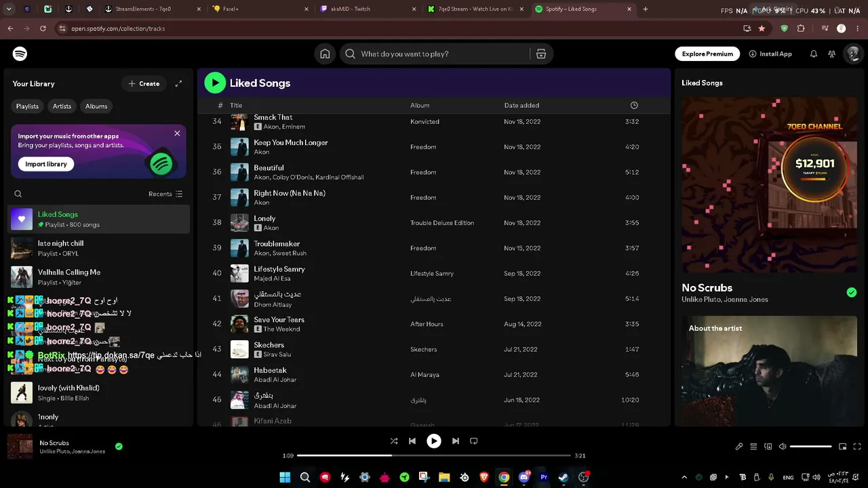Viewport: 868px width, 488px height.
Task: Open the notifications bell (What's New)
Action: (x=814, y=54)
